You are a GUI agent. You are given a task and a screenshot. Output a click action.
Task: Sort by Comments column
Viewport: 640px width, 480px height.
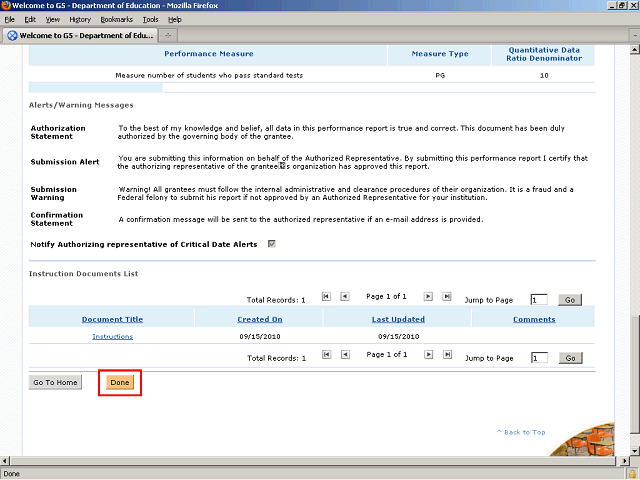pos(534,319)
